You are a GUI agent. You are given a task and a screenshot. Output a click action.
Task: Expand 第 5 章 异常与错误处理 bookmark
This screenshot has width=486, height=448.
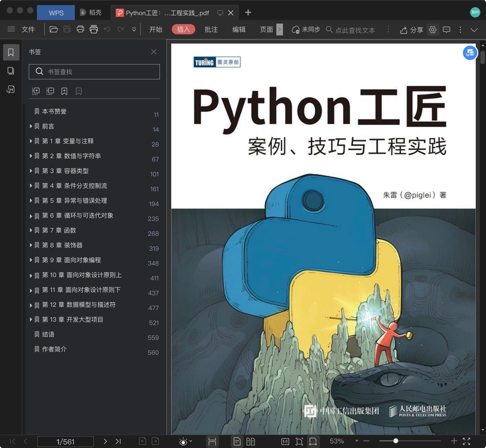[31, 200]
